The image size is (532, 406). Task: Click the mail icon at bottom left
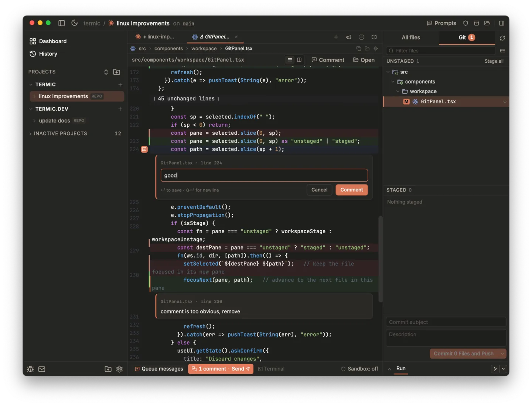pos(42,369)
